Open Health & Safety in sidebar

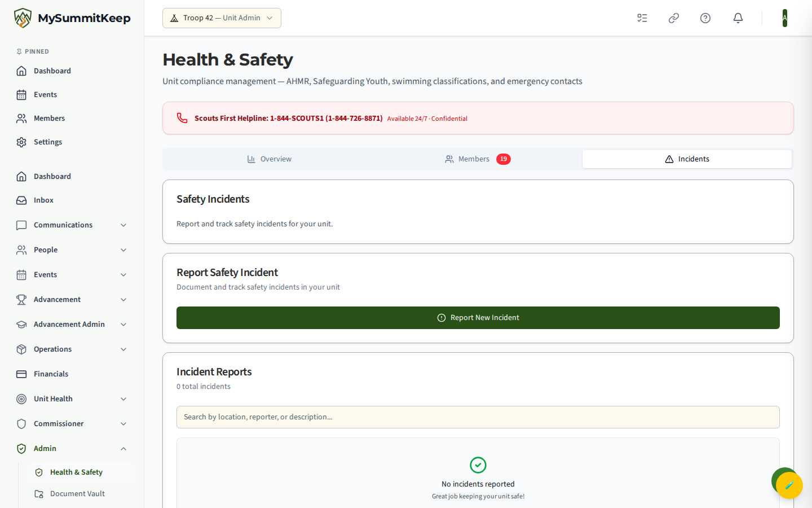click(x=81, y=472)
